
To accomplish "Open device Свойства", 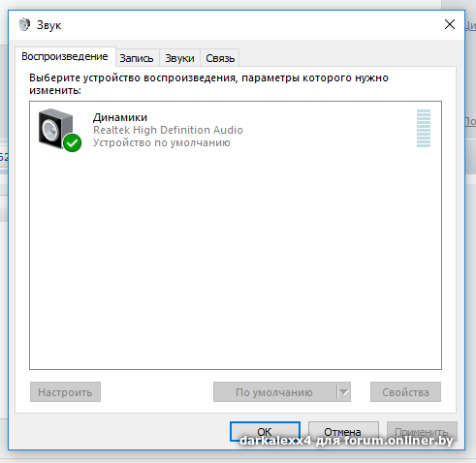I will coord(405,392).
